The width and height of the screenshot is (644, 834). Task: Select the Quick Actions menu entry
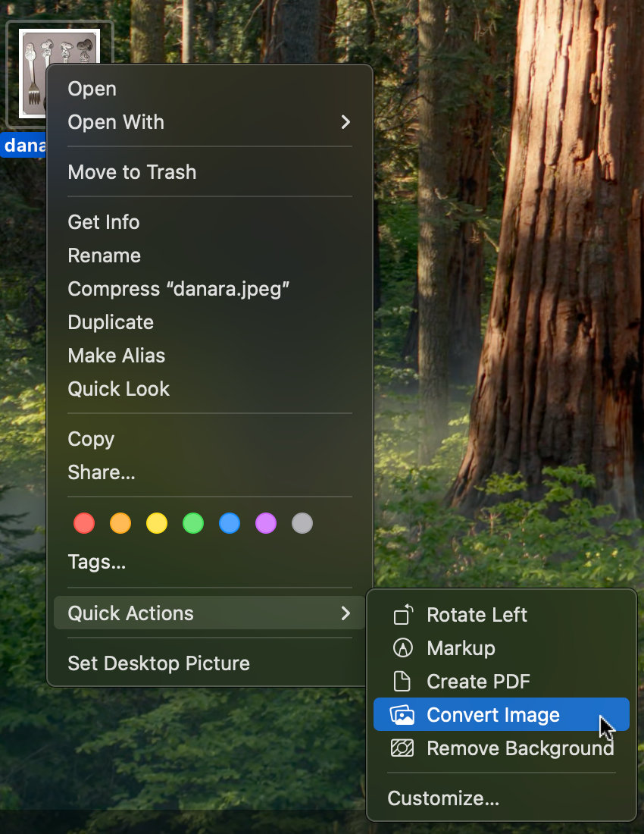(x=209, y=613)
